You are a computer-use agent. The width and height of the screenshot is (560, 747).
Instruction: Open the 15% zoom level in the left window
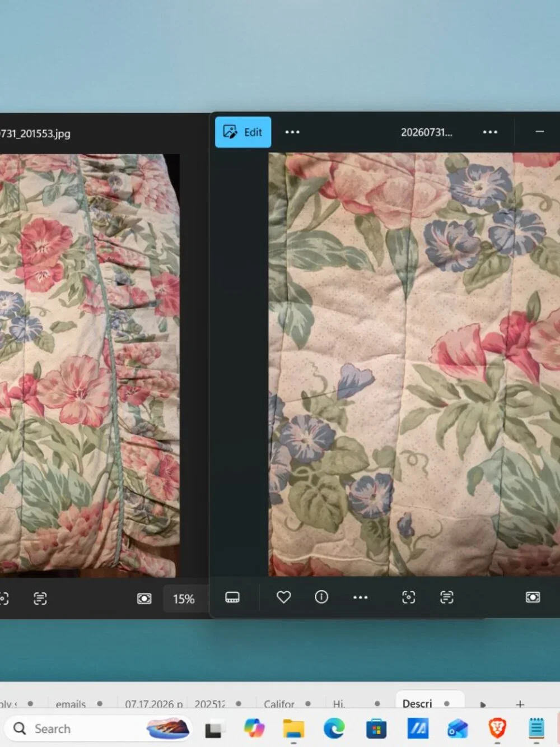[x=184, y=599]
